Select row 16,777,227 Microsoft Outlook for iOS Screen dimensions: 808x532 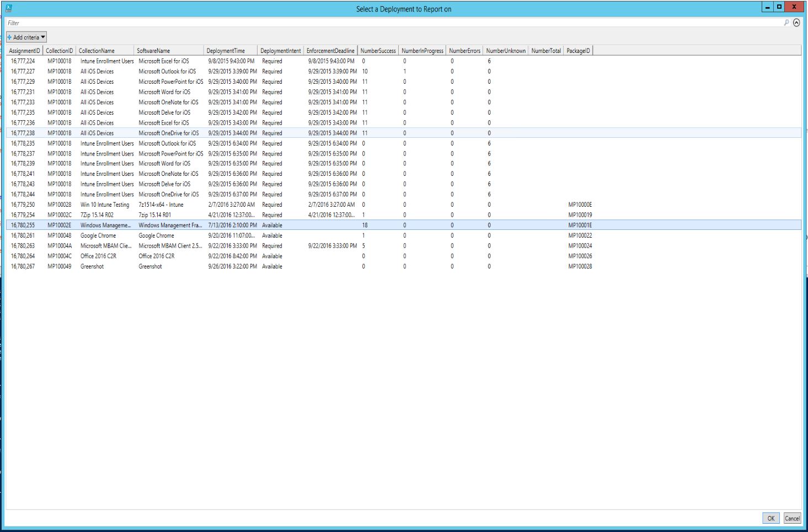click(403, 71)
